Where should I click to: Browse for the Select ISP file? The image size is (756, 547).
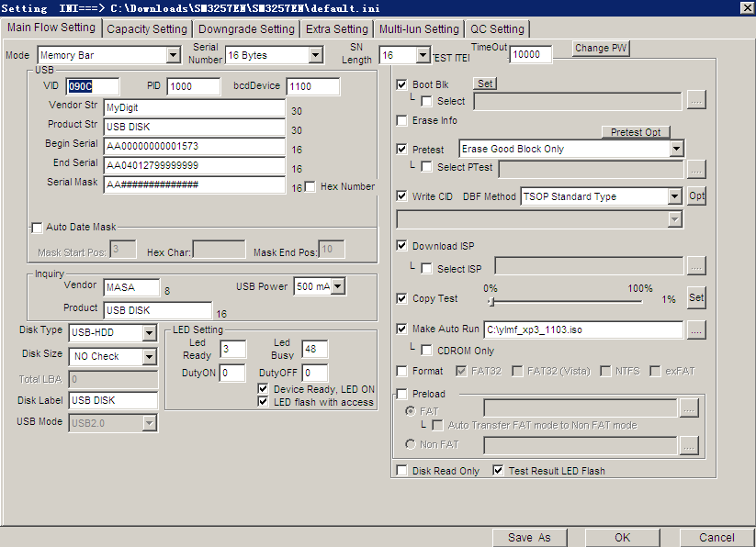click(x=695, y=266)
